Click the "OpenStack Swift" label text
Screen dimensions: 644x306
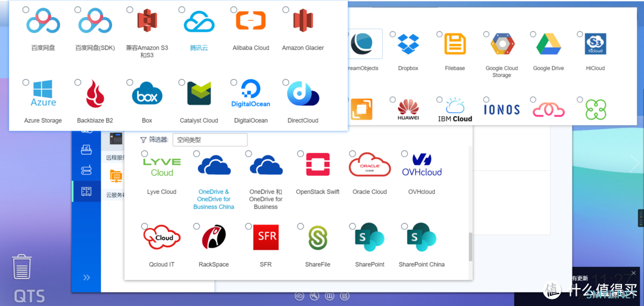point(317,192)
